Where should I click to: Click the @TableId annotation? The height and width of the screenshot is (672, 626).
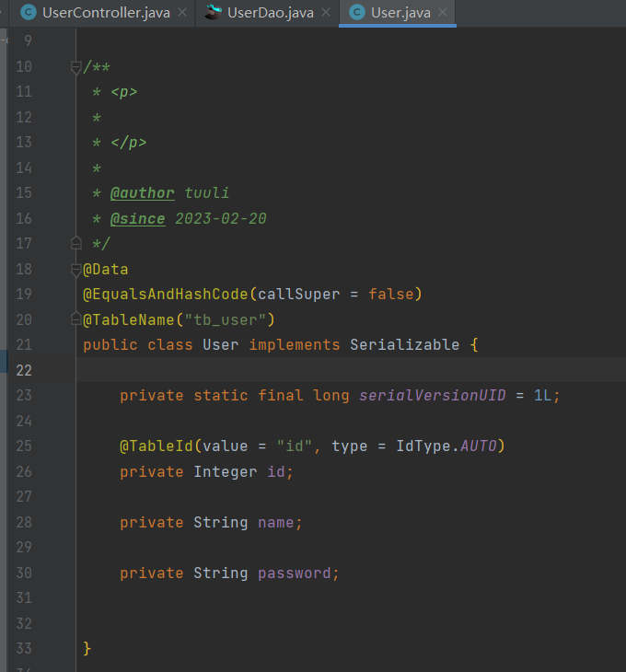(x=156, y=446)
